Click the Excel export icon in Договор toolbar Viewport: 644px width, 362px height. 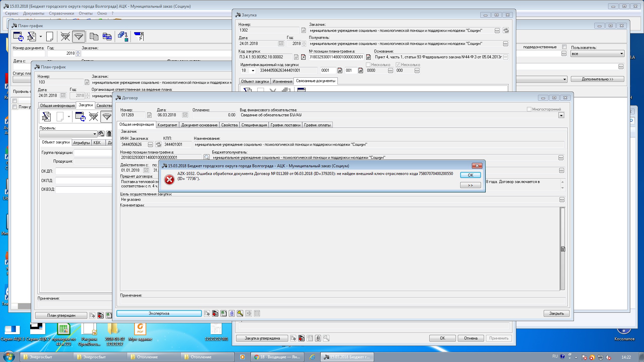click(x=223, y=313)
